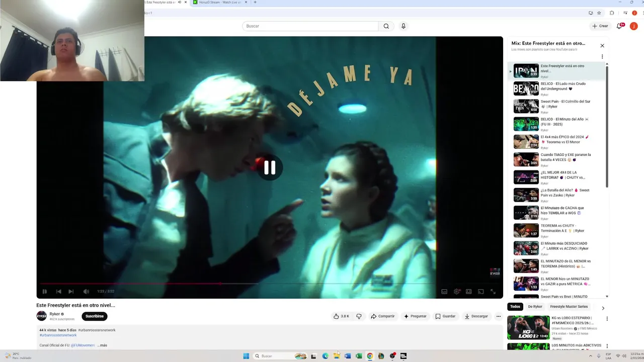Open more actions three-dot menu below the video

coord(499,316)
